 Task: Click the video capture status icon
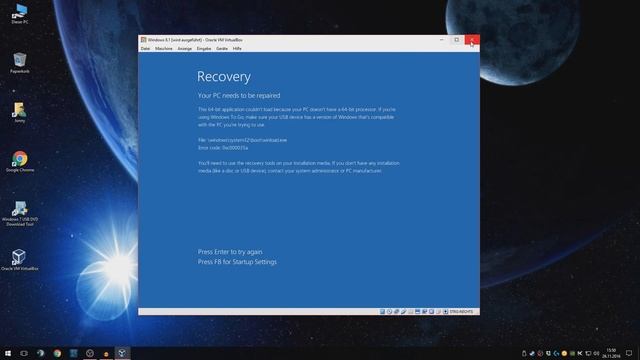coord(424,312)
